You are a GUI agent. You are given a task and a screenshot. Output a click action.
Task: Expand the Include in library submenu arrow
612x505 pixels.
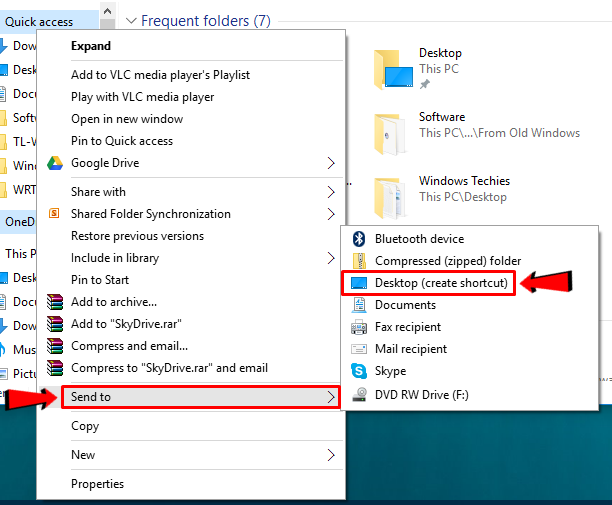pyautogui.click(x=331, y=258)
